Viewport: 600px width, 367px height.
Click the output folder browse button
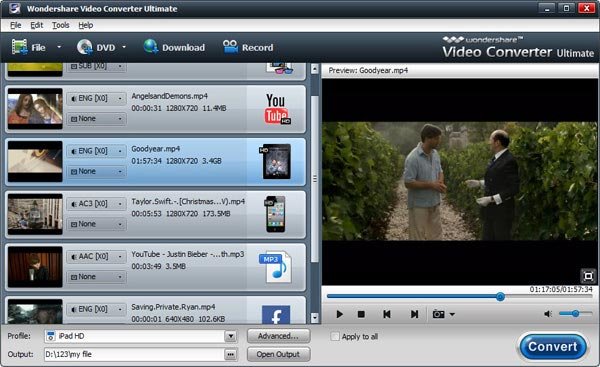coord(230,354)
